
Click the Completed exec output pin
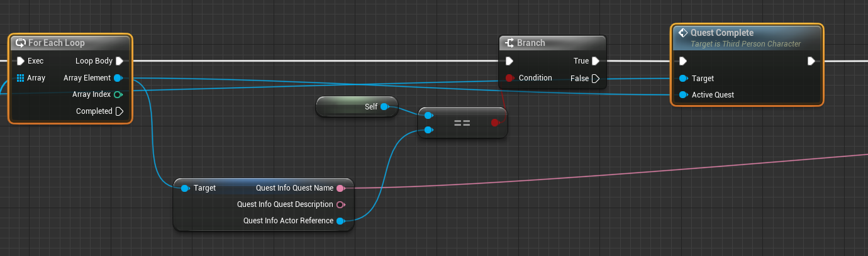point(119,111)
